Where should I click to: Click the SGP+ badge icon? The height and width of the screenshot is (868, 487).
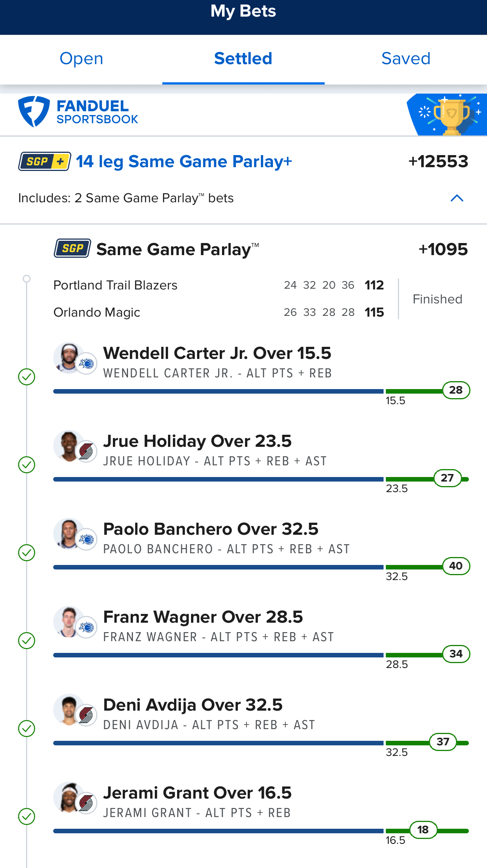[x=45, y=162]
